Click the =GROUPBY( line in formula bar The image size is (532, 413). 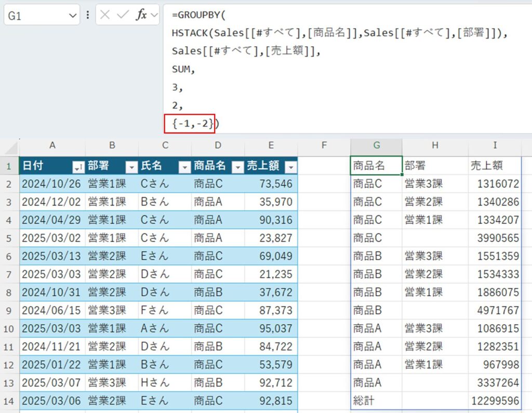pyautogui.click(x=198, y=15)
